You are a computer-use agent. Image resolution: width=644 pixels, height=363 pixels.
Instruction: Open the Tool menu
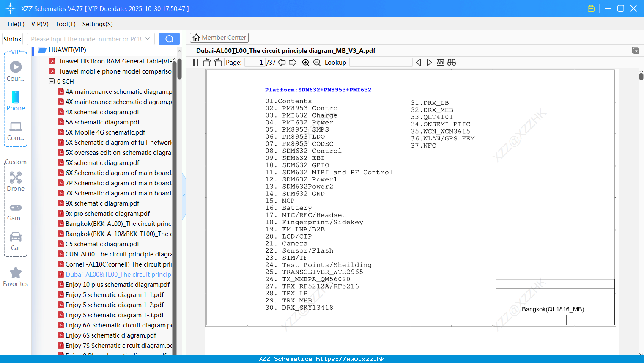(65, 24)
